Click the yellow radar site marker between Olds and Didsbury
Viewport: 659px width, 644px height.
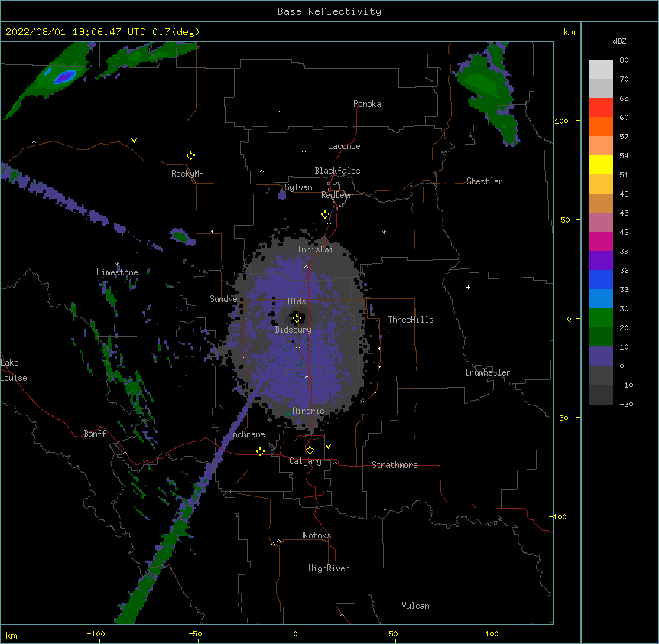[x=297, y=319]
